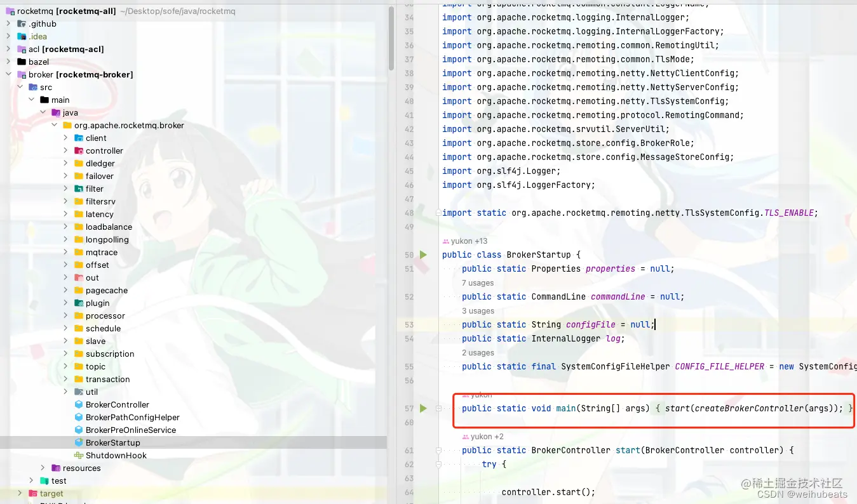Expand the longpolling package
This screenshot has height=504, width=857.
66,239
